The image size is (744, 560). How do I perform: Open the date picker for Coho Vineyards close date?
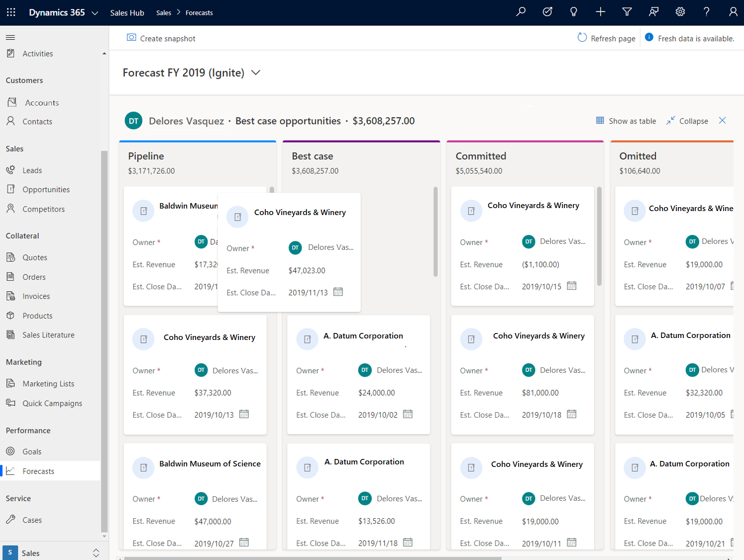pos(338,292)
